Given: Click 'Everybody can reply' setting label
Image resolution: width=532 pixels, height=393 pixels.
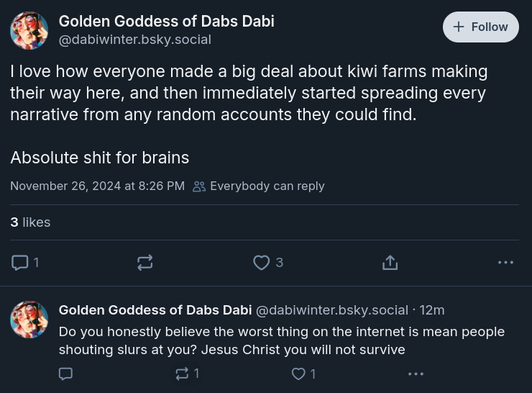Looking at the screenshot, I should (267, 186).
